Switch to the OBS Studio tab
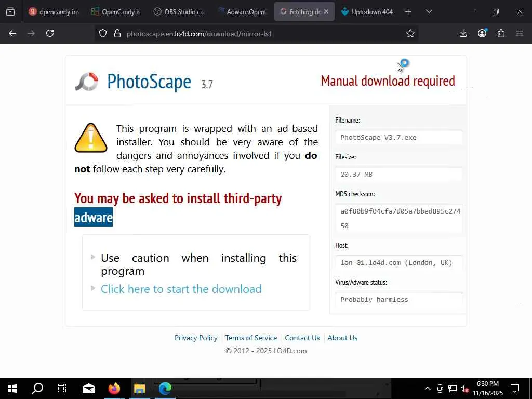This screenshot has height=399, width=532. [x=179, y=12]
